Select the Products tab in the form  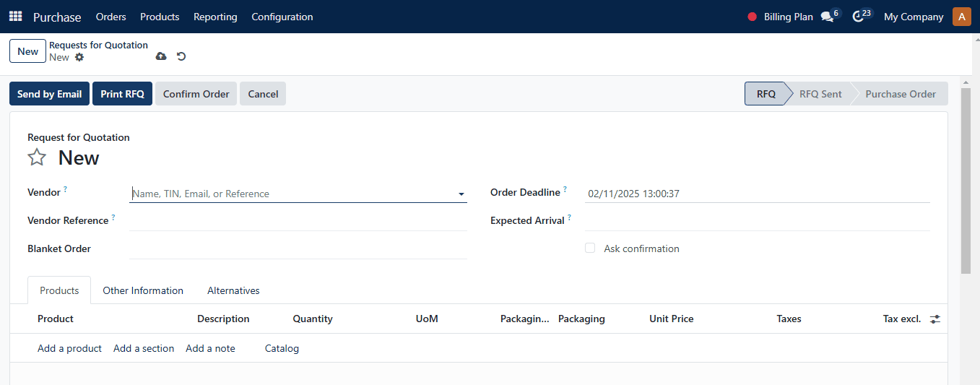tap(59, 290)
